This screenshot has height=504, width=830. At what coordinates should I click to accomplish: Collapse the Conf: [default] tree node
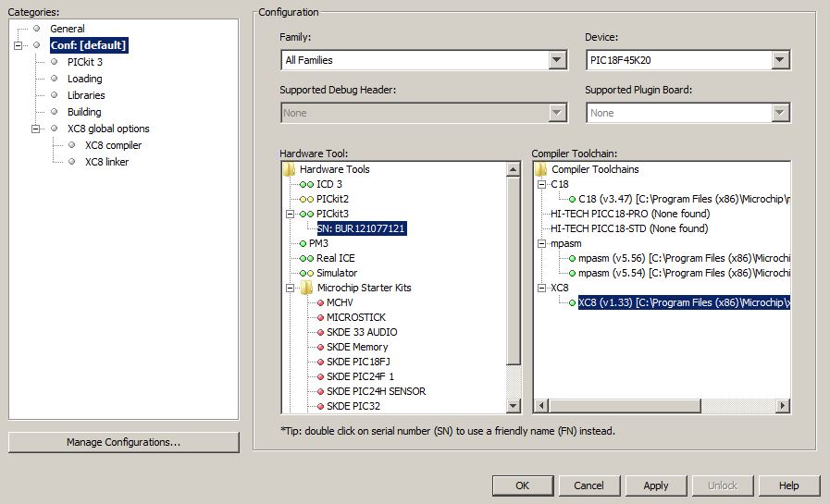18,45
